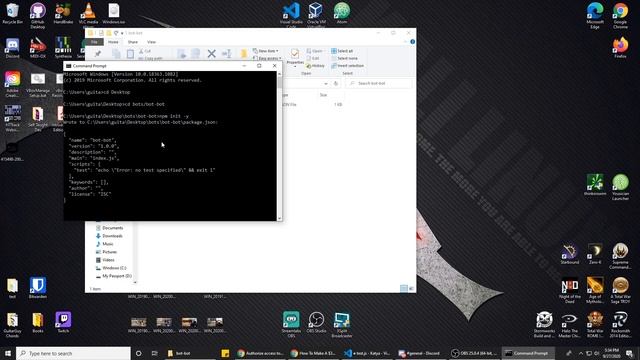Click Invert selection in Explorer ribbon
This screenshot has width=640, height=360.
pyautogui.click(x=347, y=66)
